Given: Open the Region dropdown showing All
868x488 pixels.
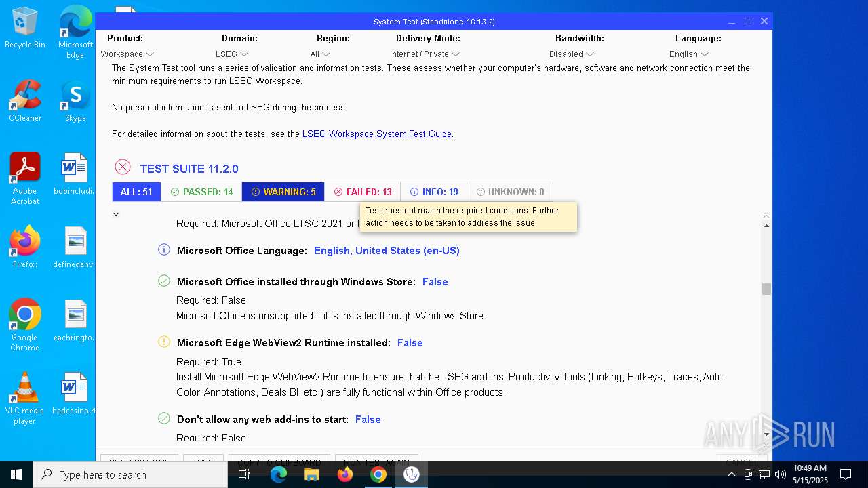Looking at the screenshot, I should pos(320,54).
